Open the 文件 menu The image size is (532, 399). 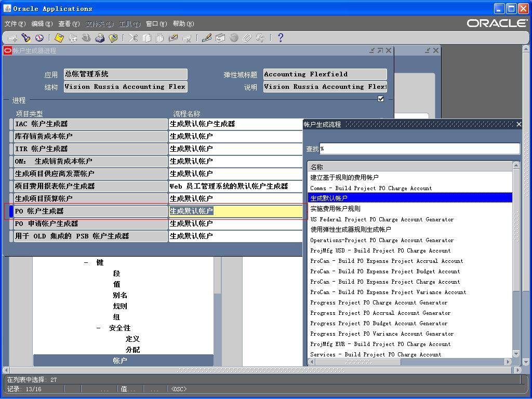pos(15,24)
